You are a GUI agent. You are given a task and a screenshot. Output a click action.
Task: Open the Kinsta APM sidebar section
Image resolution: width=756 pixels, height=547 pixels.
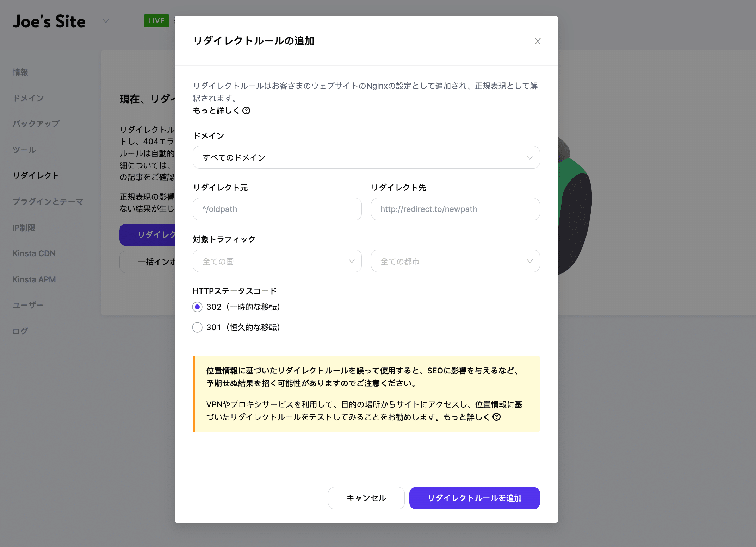[34, 279]
